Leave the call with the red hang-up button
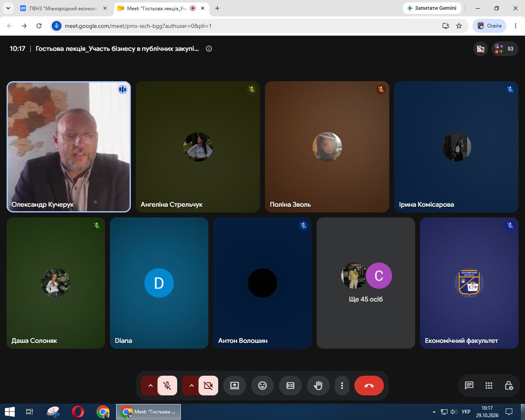525x420 pixels. pyautogui.click(x=369, y=386)
